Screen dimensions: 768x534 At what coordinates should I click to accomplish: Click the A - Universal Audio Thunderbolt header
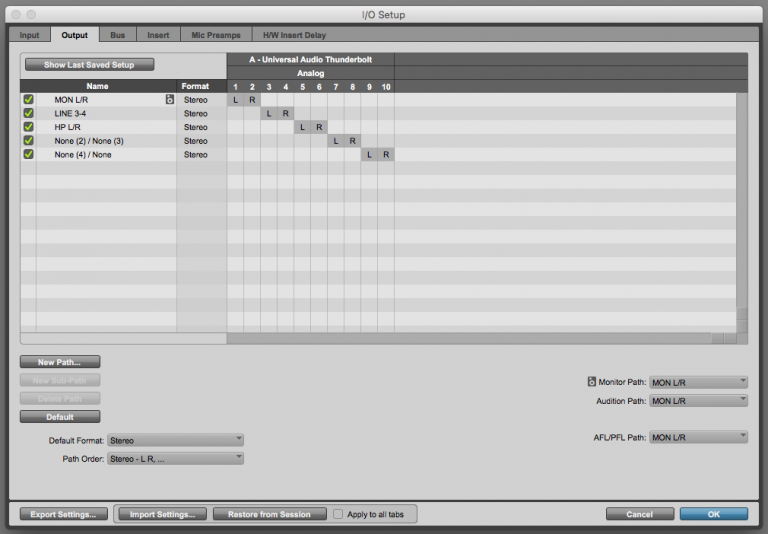[311, 59]
